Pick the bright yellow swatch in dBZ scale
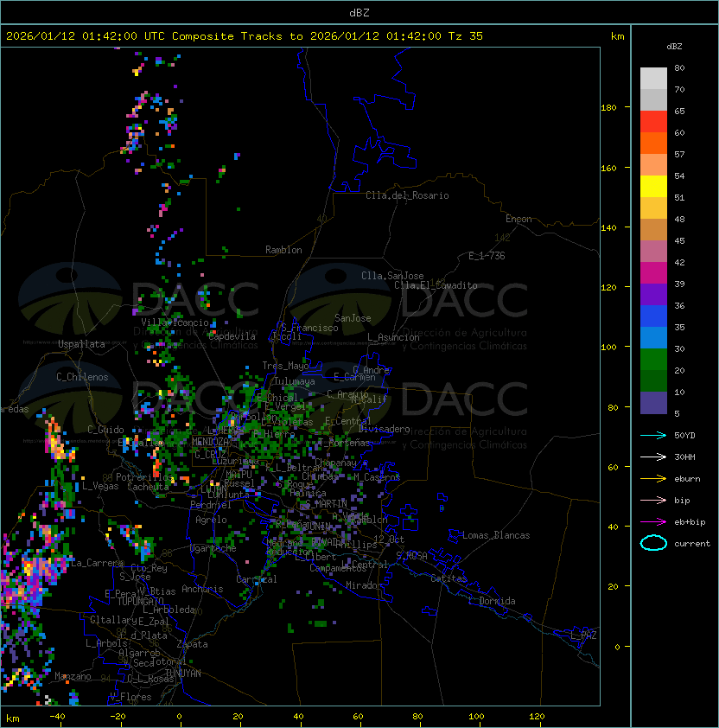Screen dimensions: 719x728 click(x=653, y=187)
